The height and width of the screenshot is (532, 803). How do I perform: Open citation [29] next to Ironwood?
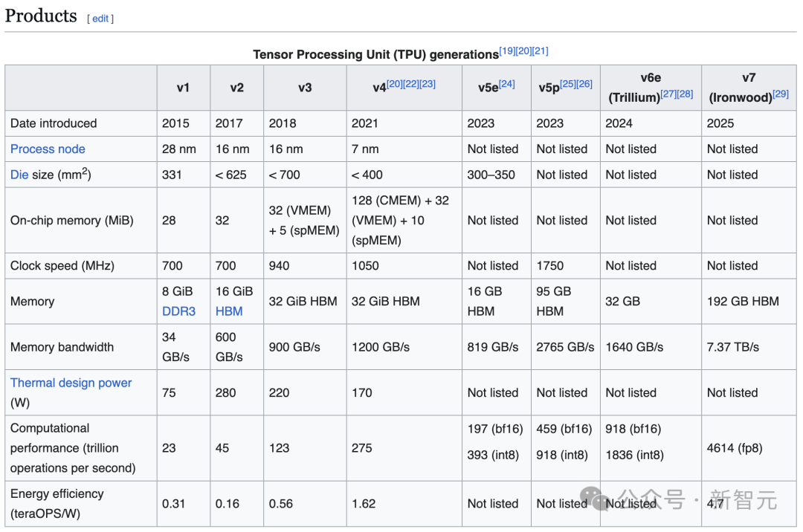tap(781, 94)
